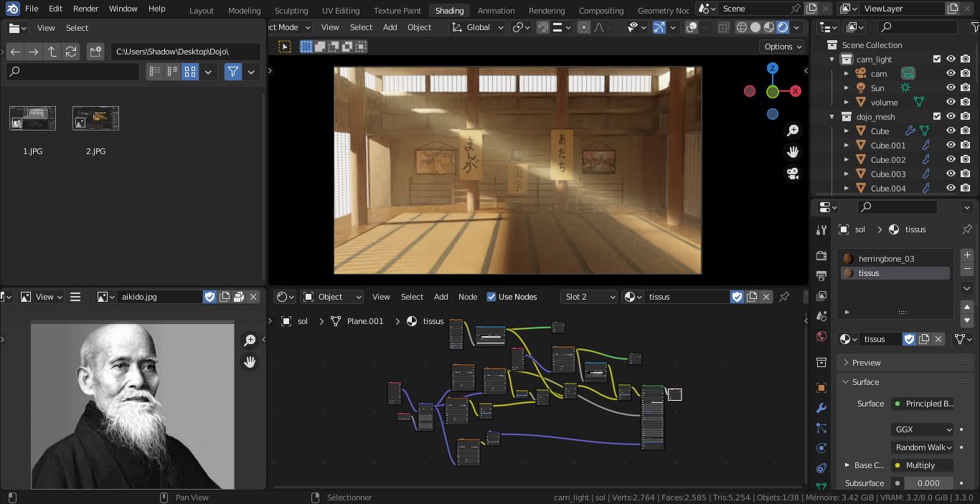Unlink the tissus material in node editor
Screen dimensions: 980x504
pyautogui.click(x=766, y=297)
